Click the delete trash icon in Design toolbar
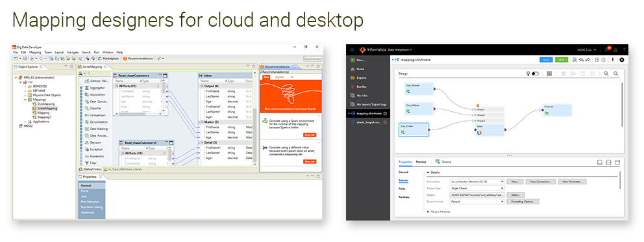The height and width of the screenshot is (242, 644). pyautogui.click(x=563, y=74)
